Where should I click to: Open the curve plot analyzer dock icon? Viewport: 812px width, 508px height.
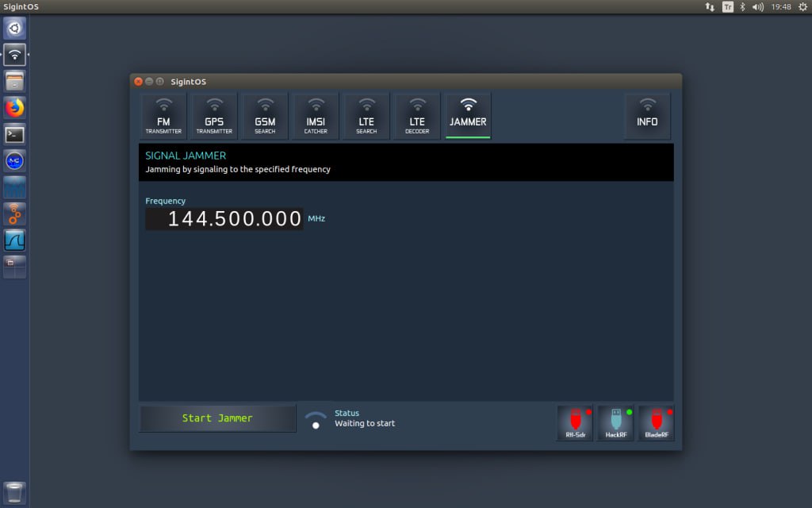(14, 241)
